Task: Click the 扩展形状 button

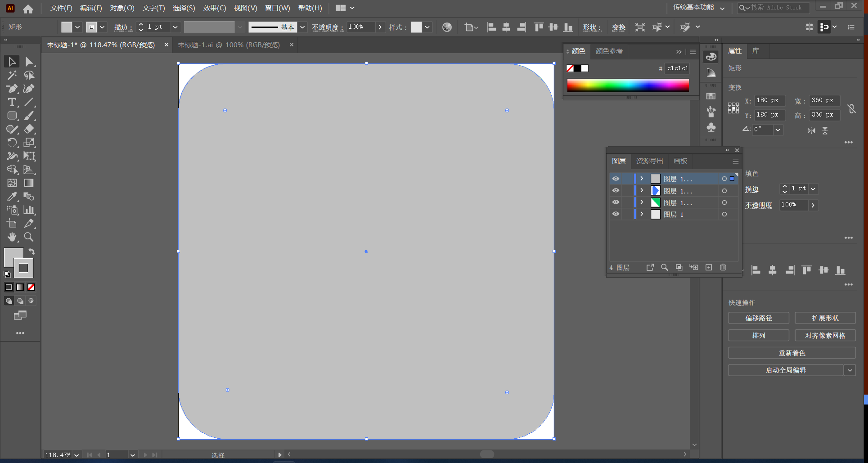Action: coord(825,318)
